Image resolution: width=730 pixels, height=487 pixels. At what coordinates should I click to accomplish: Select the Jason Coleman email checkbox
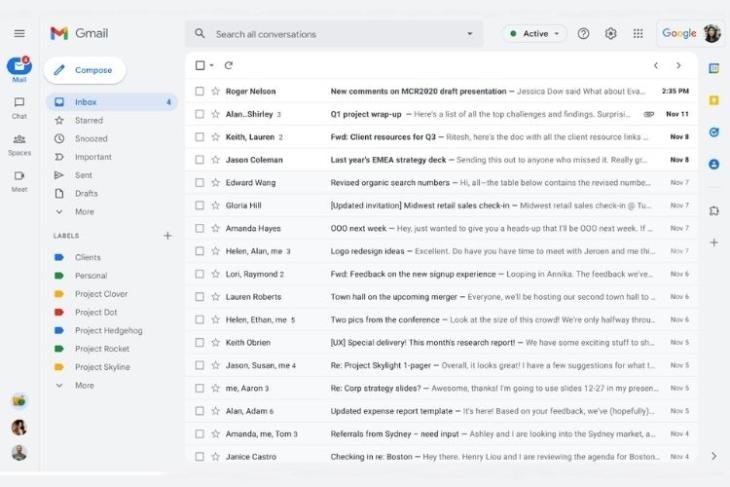[x=199, y=160]
